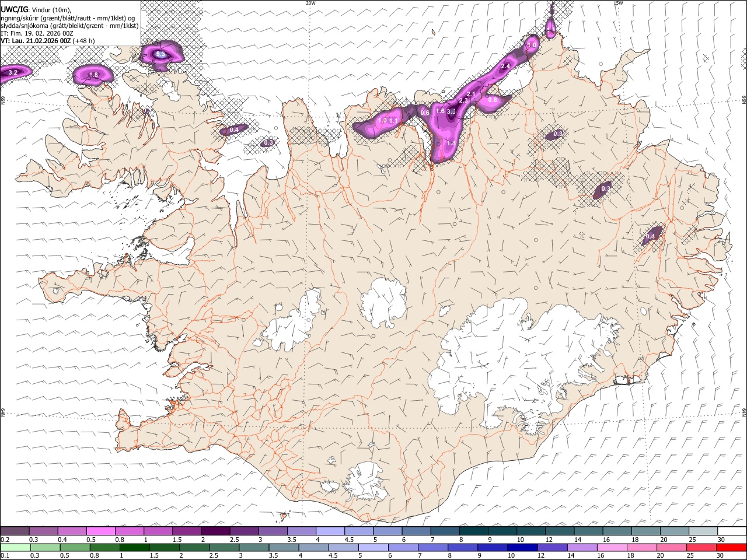This screenshot has width=747, height=560.
Task: Select the dusky plum 0.2–0.3 snow legend swatch
Action: click(15, 531)
